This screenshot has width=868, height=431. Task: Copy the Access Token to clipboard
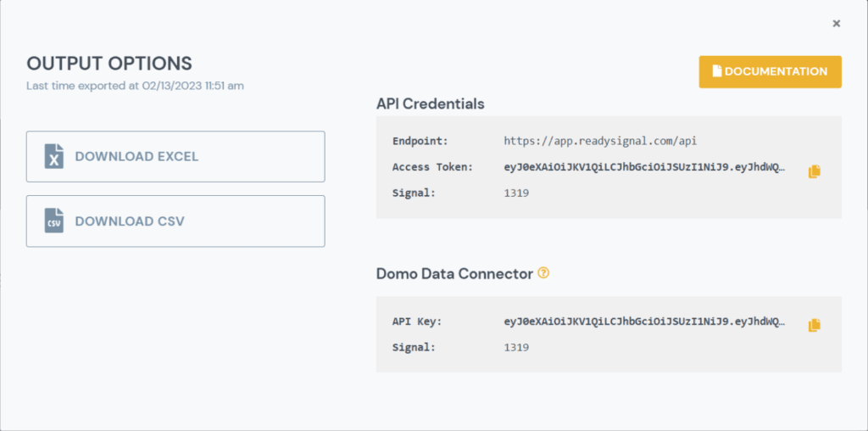pos(815,171)
